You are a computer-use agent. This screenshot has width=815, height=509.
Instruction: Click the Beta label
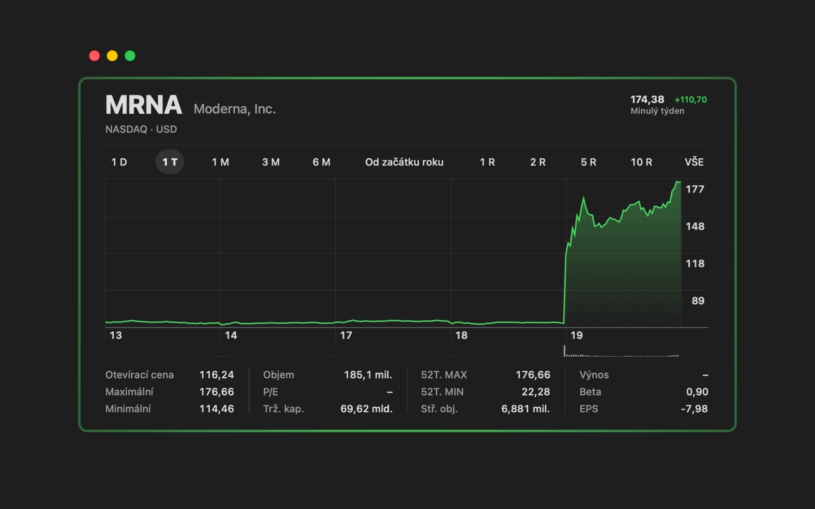[x=590, y=392]
